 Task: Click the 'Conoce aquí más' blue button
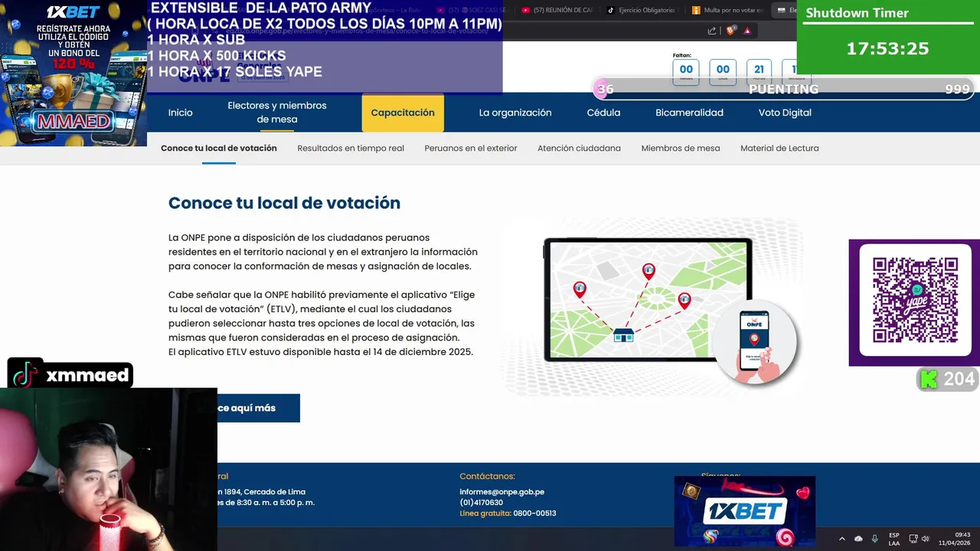(259, 408)
